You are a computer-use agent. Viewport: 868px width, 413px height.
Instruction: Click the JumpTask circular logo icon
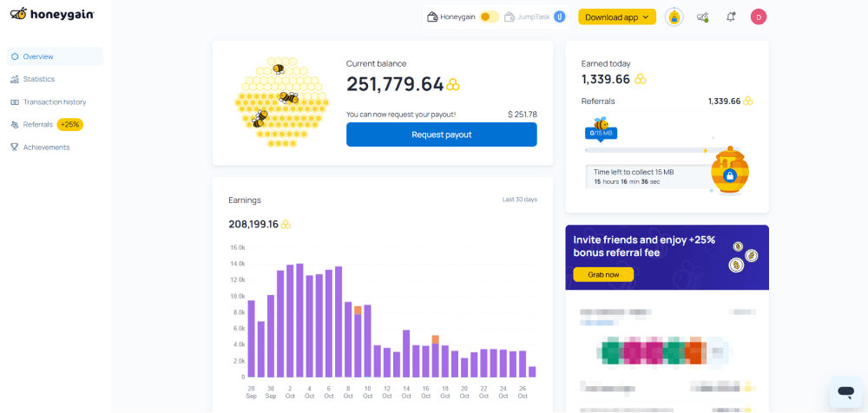[x=560, y=16]
